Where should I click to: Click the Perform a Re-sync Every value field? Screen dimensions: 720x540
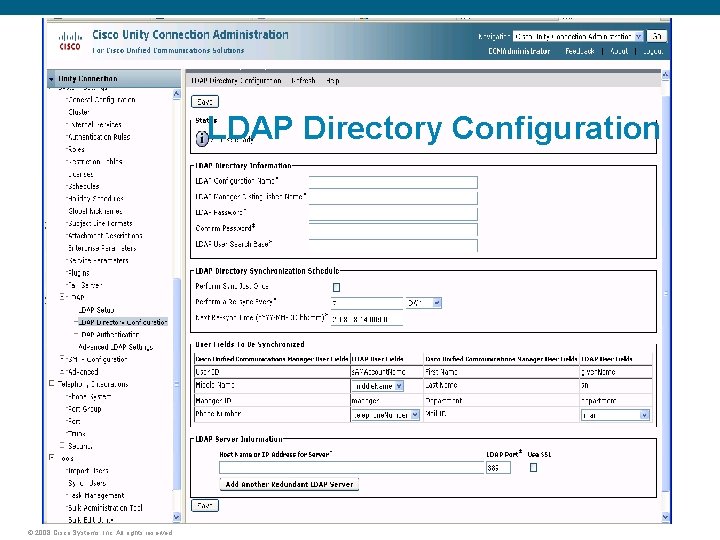[366, 303]
